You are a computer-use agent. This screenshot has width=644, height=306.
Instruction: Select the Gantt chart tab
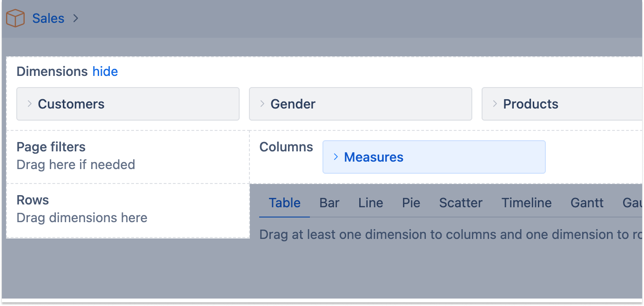tap(587, 203)
